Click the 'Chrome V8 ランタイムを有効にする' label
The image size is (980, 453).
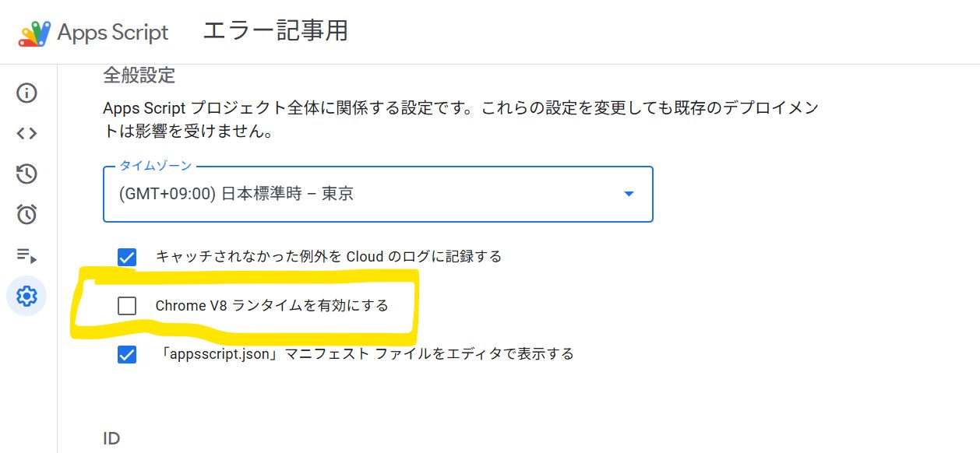click(x=272, y=306)
